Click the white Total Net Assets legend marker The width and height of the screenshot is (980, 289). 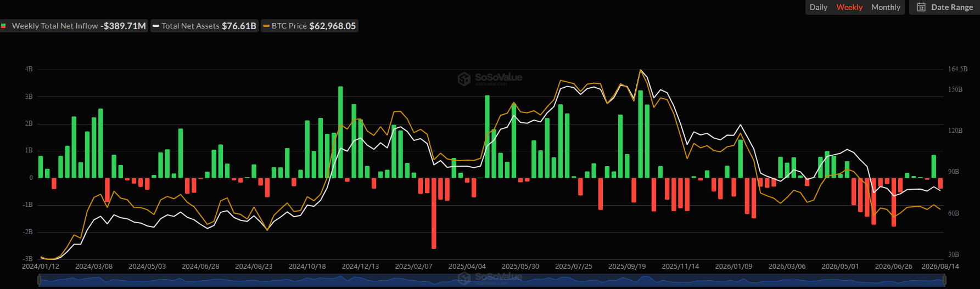click(x=156, y=26)
